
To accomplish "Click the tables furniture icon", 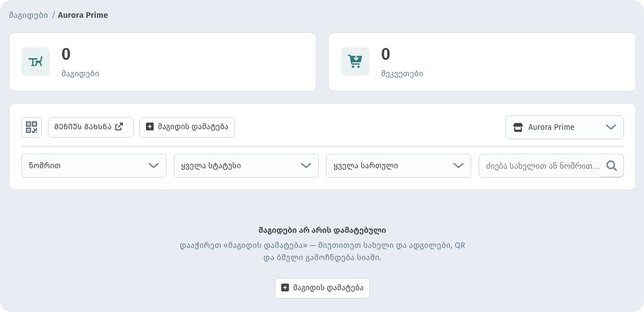I will click(35, 62).
